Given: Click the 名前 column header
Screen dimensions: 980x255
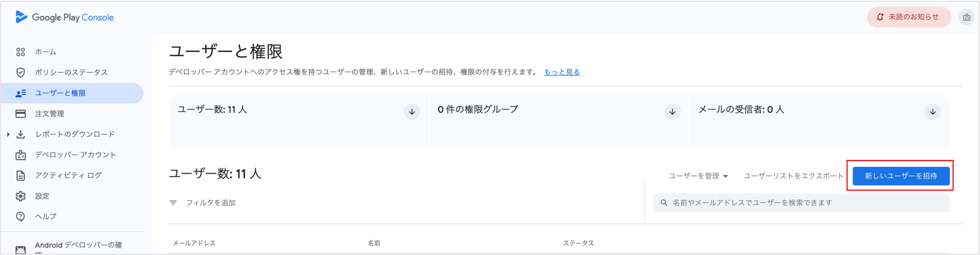Looking at the screenshot, I should [374, 243].
